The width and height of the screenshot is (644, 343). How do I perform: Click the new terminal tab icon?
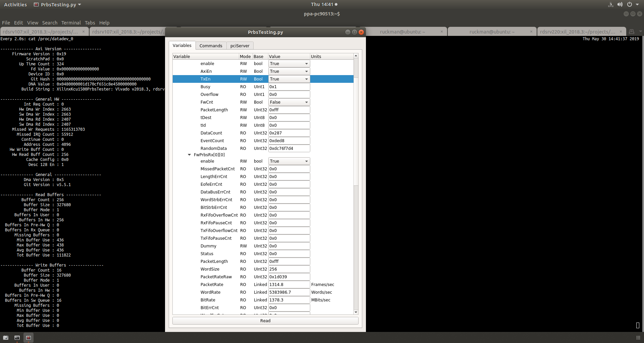pyautogui.click(x=632, y=32)
